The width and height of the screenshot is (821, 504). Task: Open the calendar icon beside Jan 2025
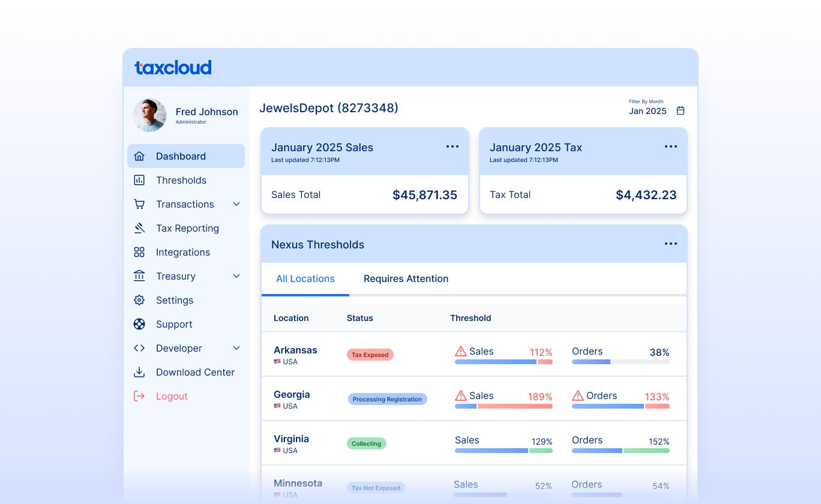(x=681, y=111)
